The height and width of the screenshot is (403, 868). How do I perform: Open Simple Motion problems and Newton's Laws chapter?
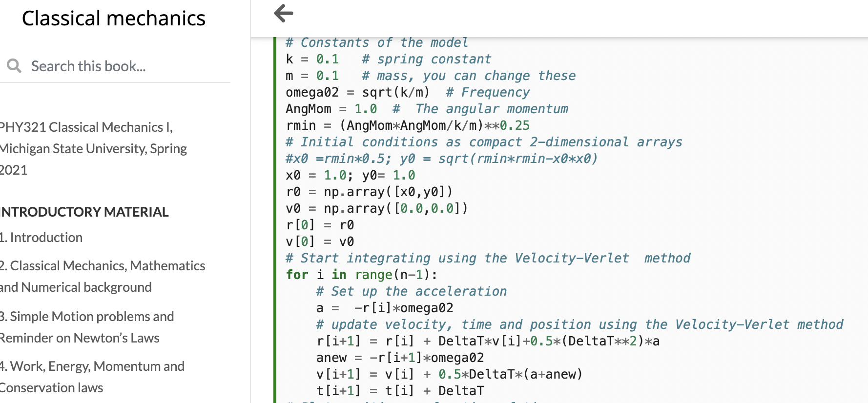87,327
